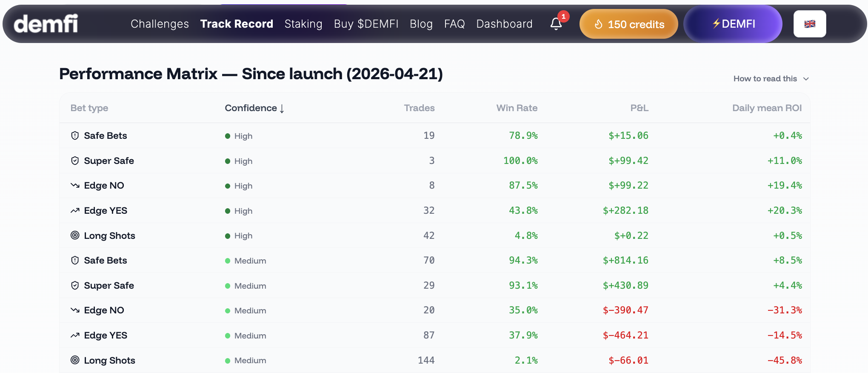This screenshot has width=868, height=373.
Task: Click the shield icon beside high-confidence Safe Bets
Action: click(x=75, y=135)
